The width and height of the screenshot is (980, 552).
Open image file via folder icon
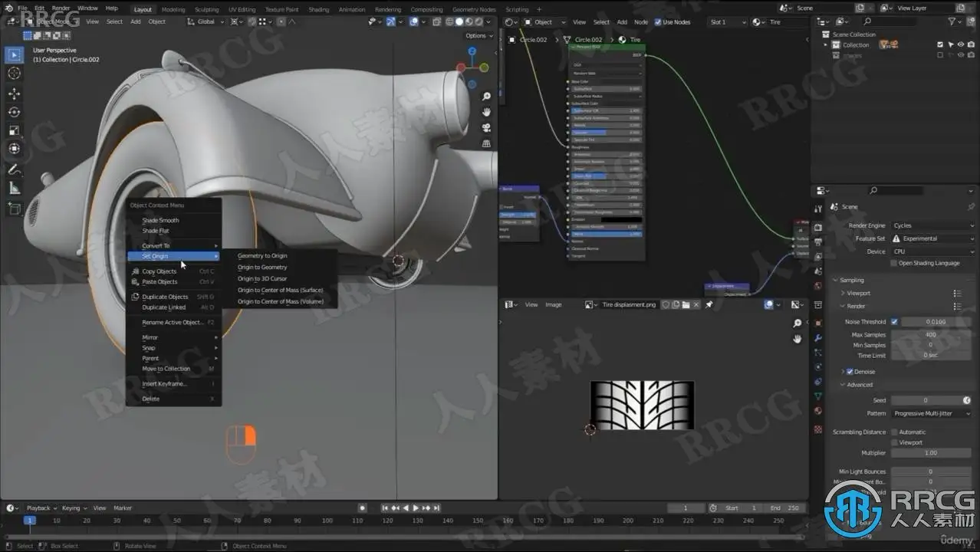click(x=686, y=304)
